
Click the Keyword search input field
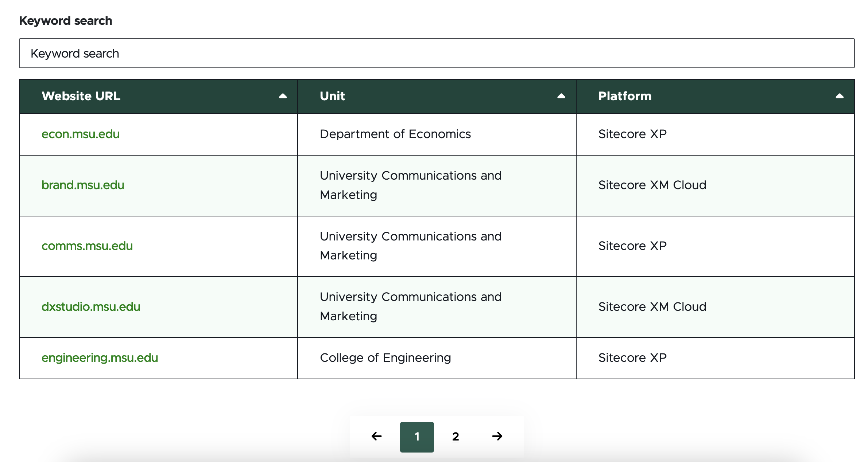click(437, 53)
